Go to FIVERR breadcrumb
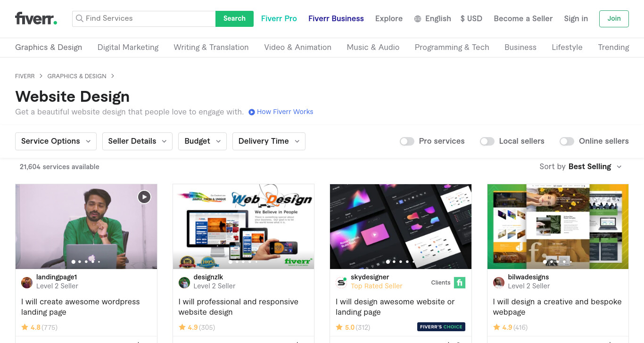Image resolution: width=644 pixels, height=343 pixels. pos(25,76)
